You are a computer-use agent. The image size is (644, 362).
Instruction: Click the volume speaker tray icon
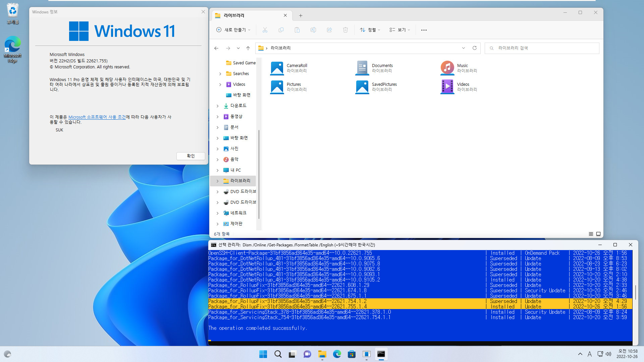point(608,354)
